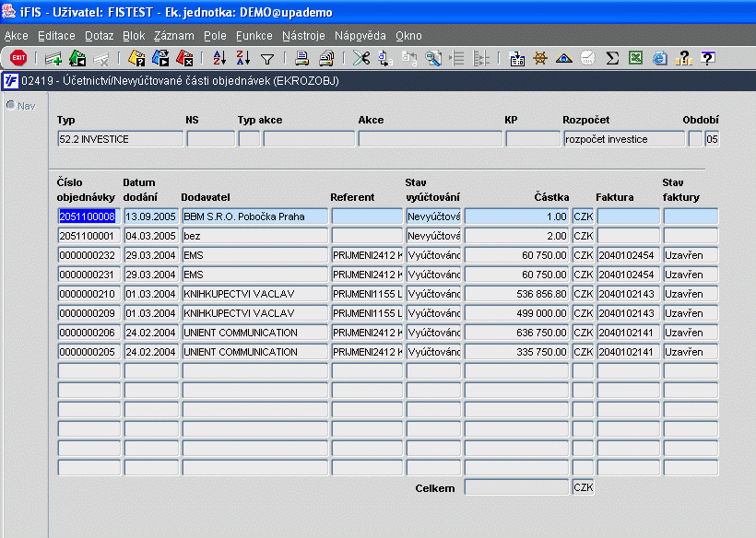756x538 pixels.
Task: Click the ship's wheel navigation icon
Action: coord(541,58)
